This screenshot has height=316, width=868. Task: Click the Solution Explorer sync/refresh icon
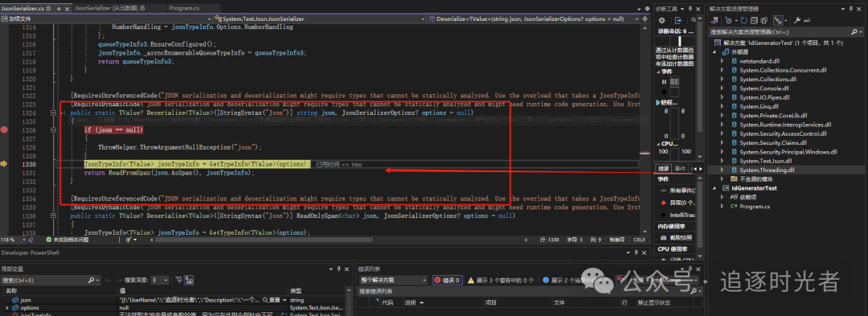point(744,20)
